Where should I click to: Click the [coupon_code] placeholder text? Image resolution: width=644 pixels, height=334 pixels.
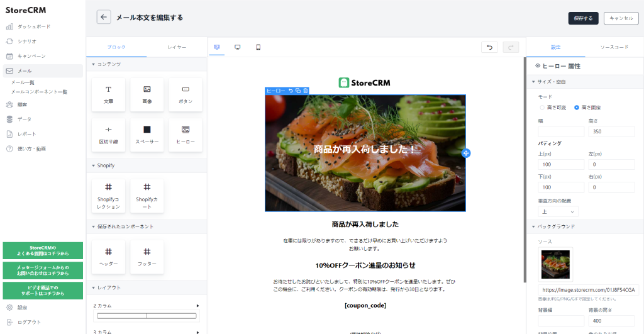365,306
